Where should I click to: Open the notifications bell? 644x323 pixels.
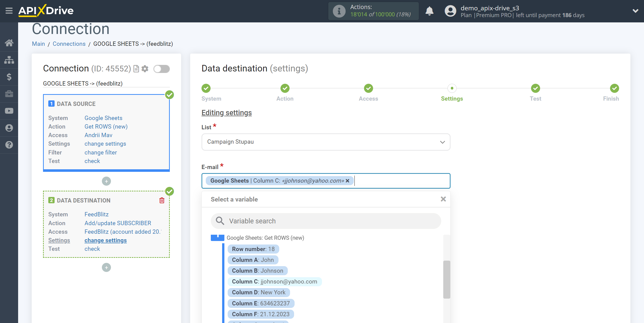pyautogui.click(x=429, y=11)
